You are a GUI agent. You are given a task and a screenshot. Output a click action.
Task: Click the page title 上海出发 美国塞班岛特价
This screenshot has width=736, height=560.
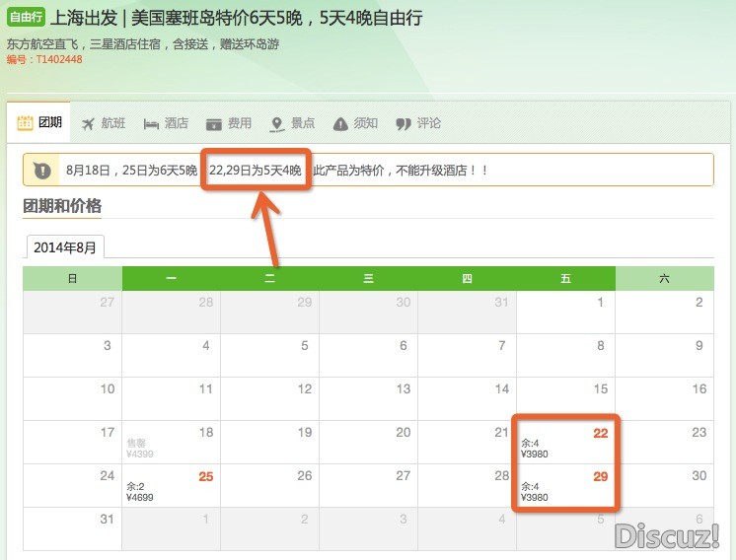(236, 18)
